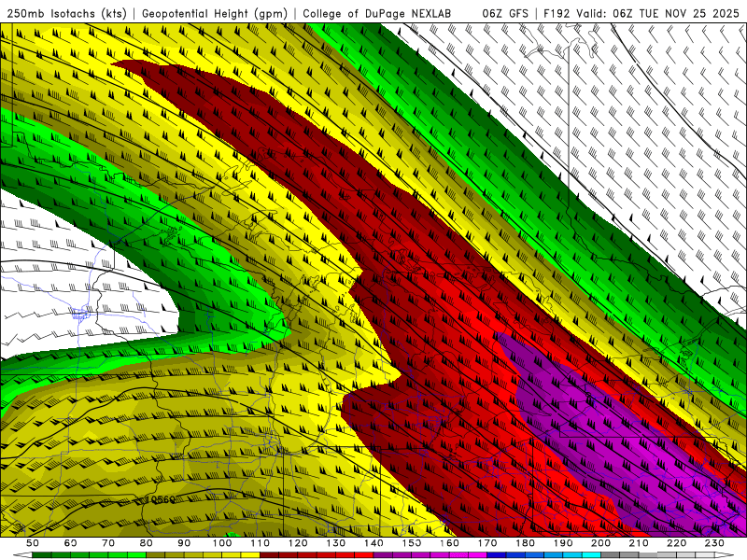Screen dimensions: 747x560
Task: Click the '60' value on the isotach legend
Action: [x=71, y=543]
